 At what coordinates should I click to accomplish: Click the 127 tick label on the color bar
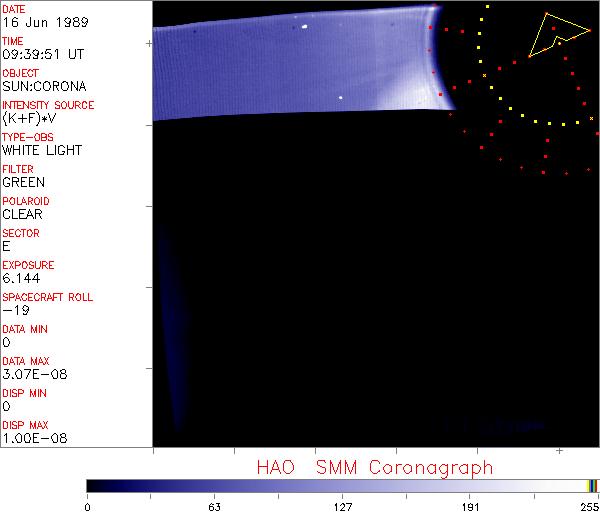pos(342,507)
